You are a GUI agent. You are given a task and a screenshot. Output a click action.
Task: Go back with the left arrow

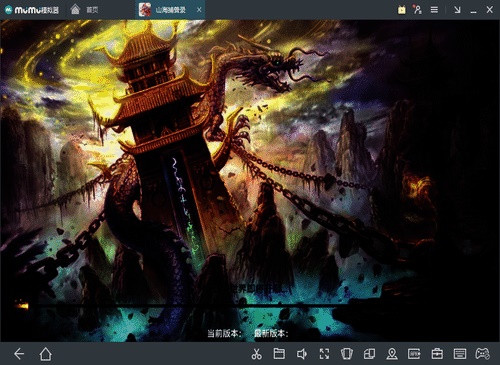click(19, 354)
